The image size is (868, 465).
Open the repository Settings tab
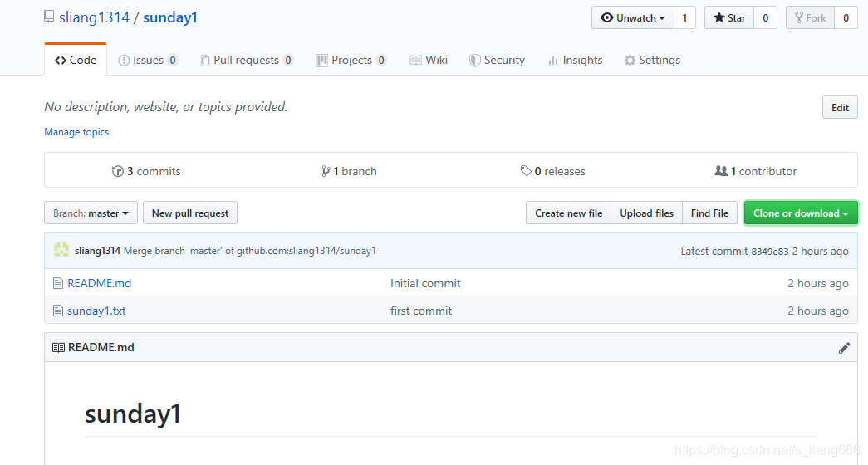tap(651, 60)
